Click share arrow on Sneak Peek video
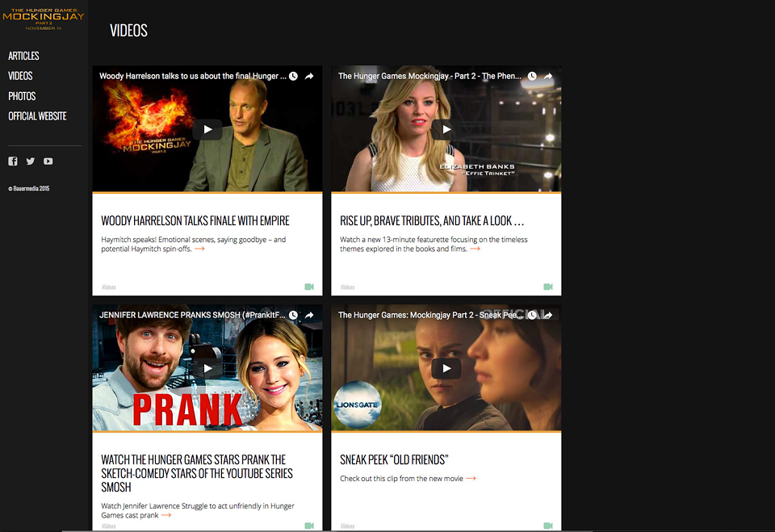 pyautogui.click(x=548, y=315)
